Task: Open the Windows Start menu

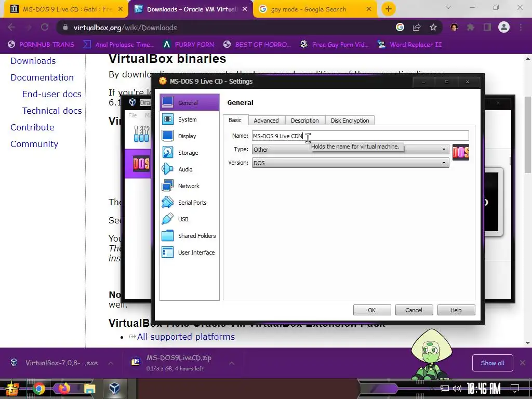Action: [12, 389]
